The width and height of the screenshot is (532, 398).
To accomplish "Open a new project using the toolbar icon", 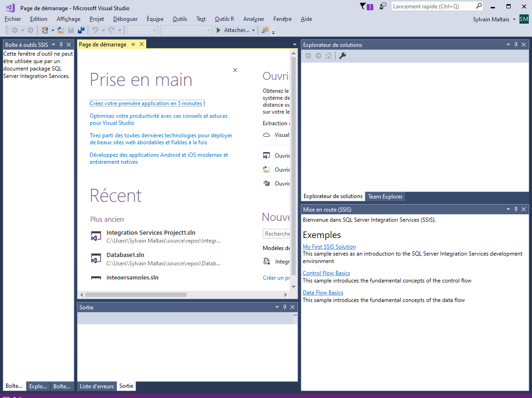I will pyautogui.click(x=45, y=30).
